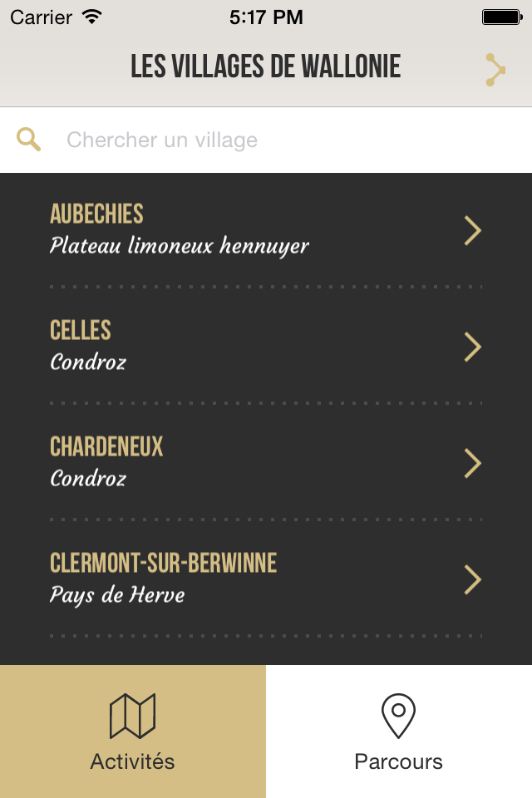Click the folded map icon for Activités
Image resolution: width=532 pixels, height=798 pixels.
pos(132,716)
